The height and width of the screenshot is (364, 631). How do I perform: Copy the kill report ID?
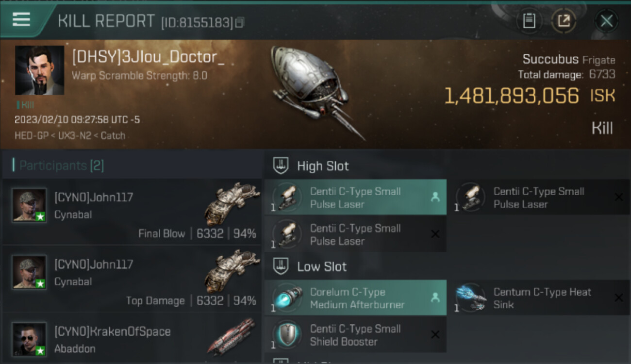point(240,23)
